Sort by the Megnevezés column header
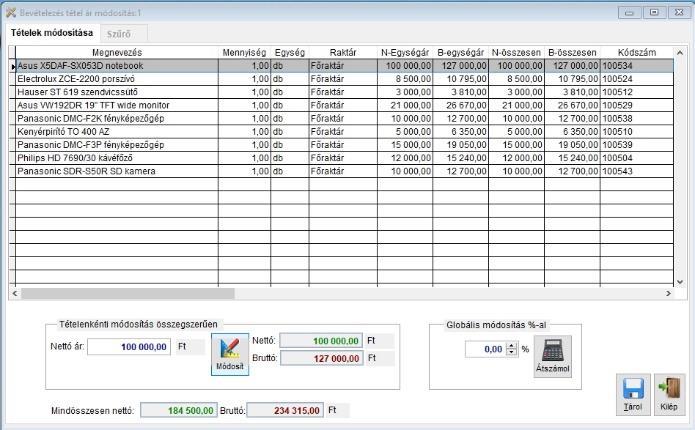This screenshot has height=430, width=695. tap(117, 52)
